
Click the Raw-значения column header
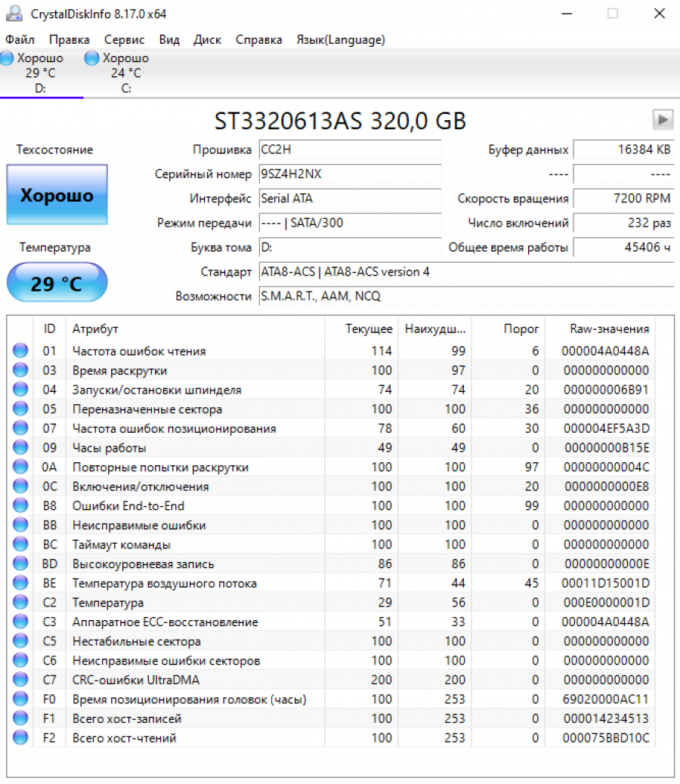(609, 329)
